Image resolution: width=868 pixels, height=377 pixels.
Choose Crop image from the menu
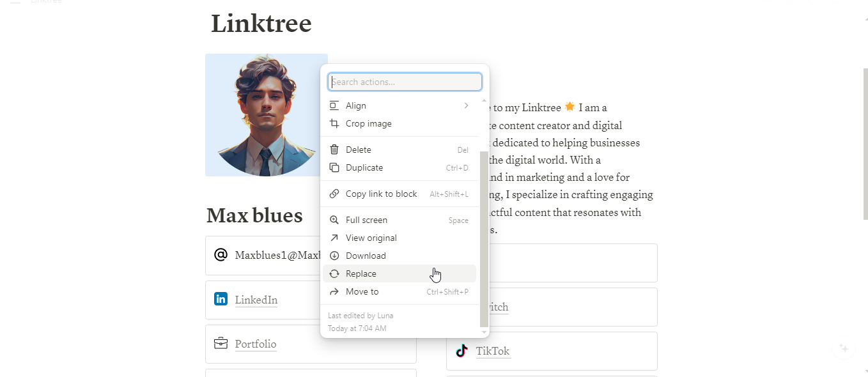399,123
